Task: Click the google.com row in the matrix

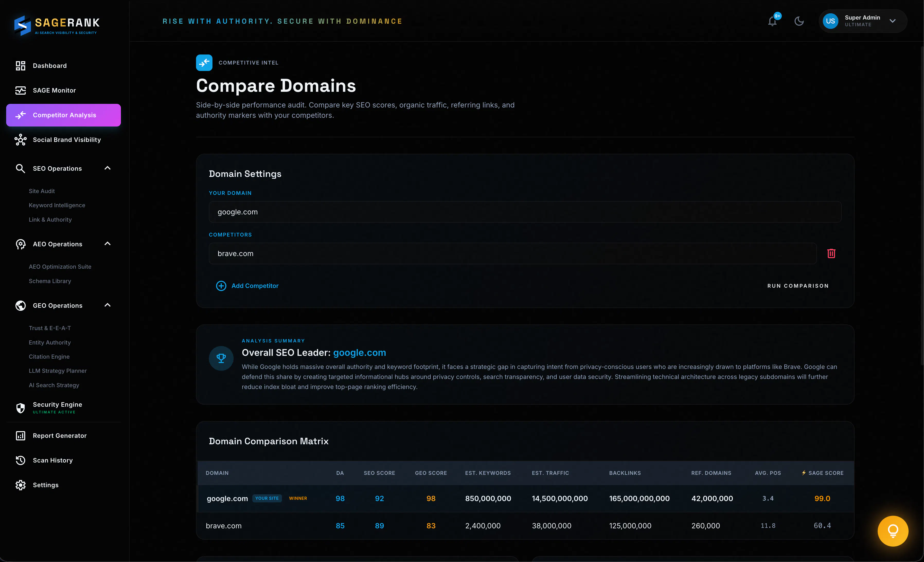Action: [x=525, y=499]
